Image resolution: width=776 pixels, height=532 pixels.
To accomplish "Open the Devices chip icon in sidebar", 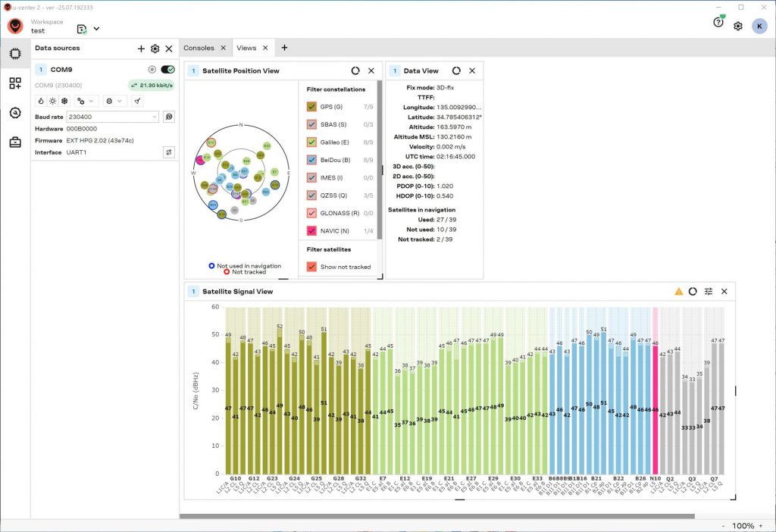I will 15,55.
